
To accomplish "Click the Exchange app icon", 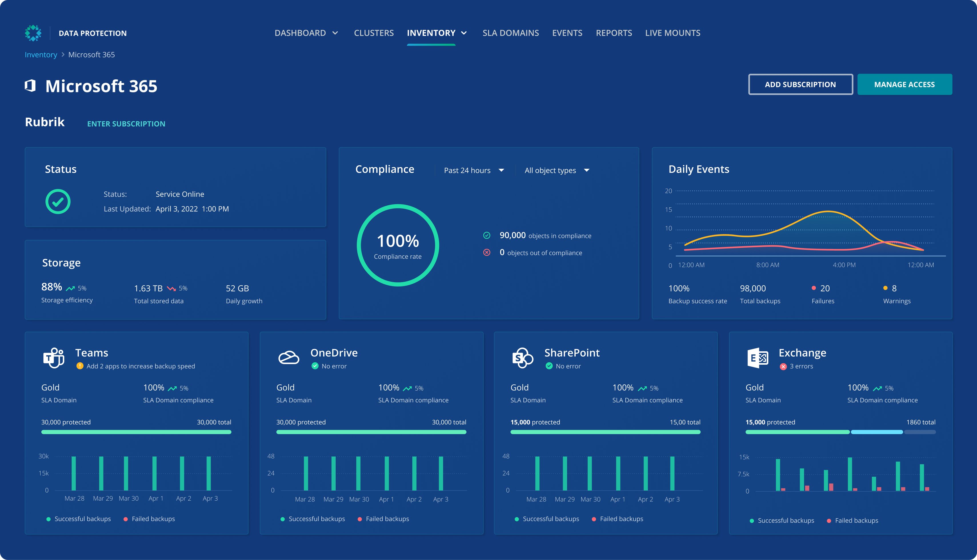I will pyautogui.click(x=757, y=358).
